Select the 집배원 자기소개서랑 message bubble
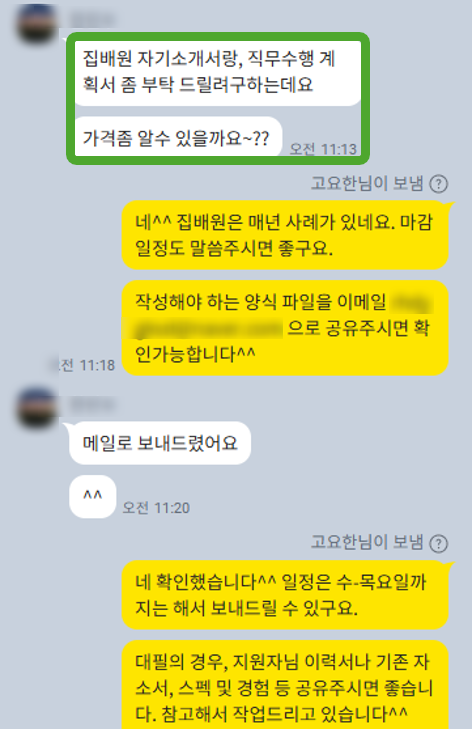The height and width of the screenshot is (729, 472). point(218,72)
